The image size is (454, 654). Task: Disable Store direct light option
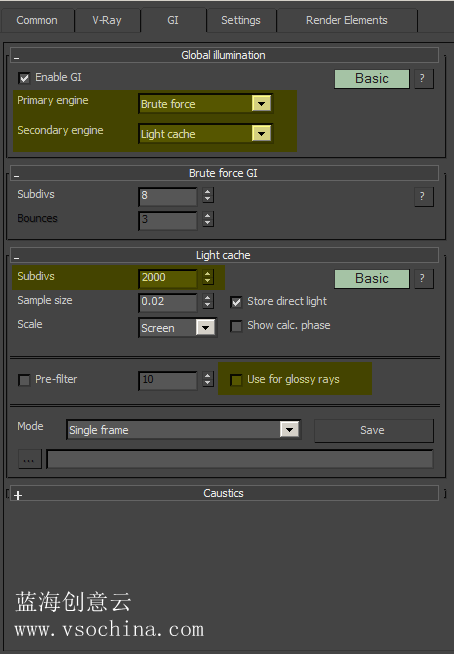click(x=236, y=302)
